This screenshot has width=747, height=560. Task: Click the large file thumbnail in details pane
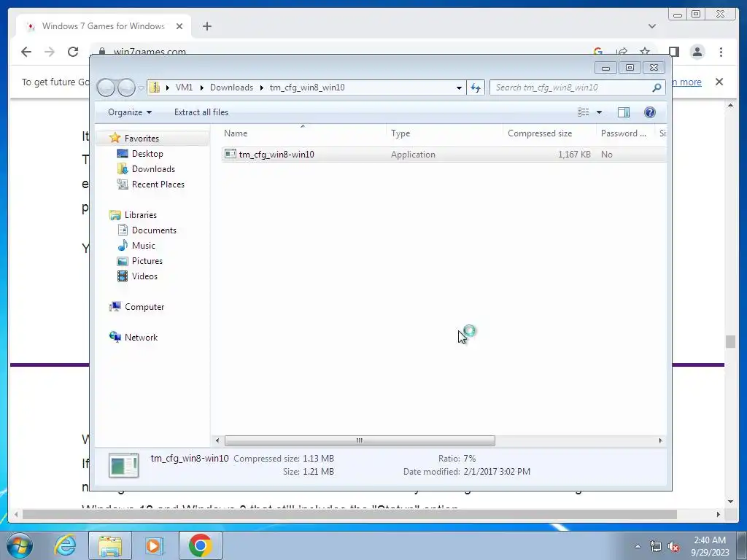123,465
